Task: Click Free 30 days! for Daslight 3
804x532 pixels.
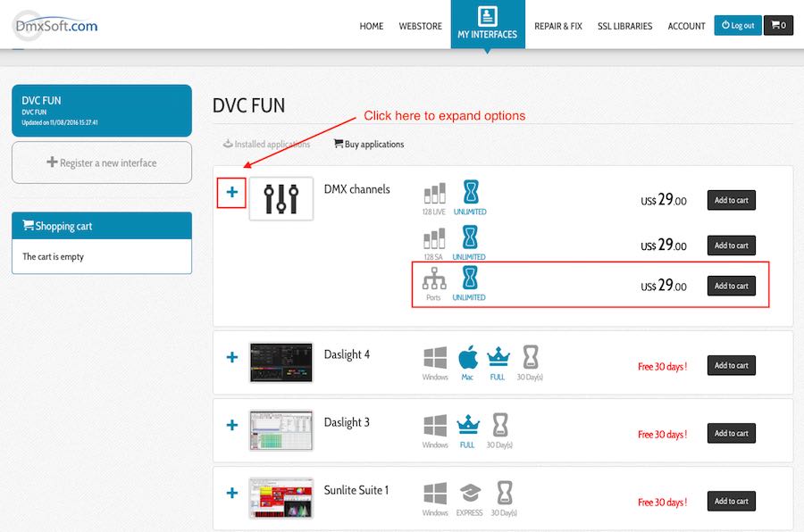Action: (663, 434)
